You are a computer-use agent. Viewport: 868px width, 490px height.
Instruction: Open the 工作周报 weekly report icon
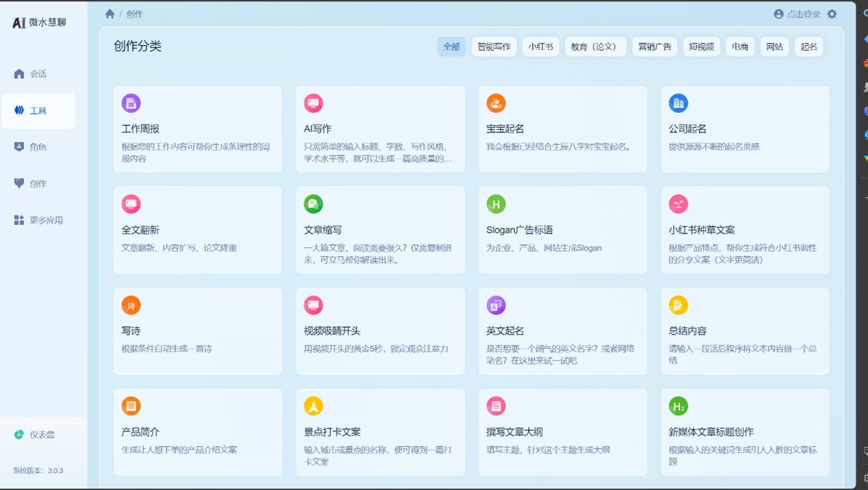click(x=131, y=103)
